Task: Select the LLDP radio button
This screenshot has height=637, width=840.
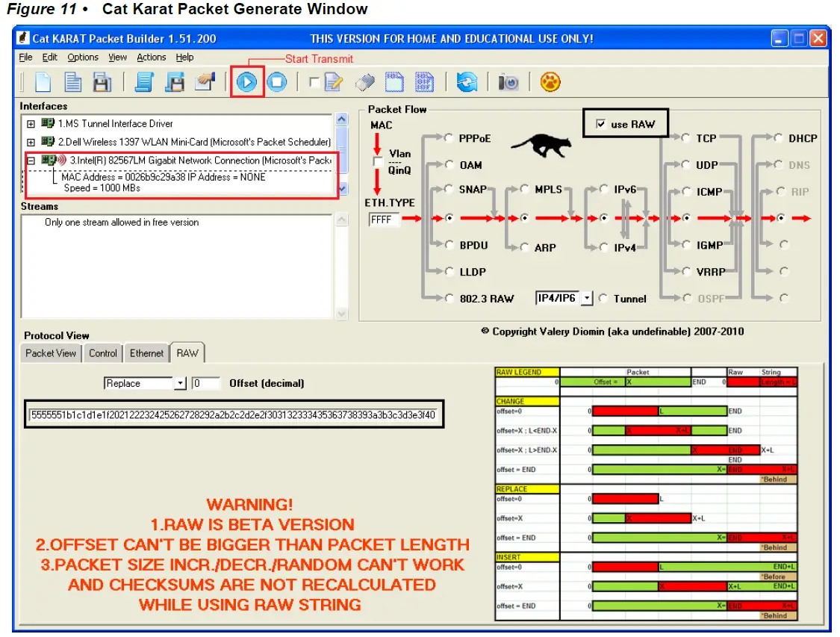Action: tap(449, 271)
